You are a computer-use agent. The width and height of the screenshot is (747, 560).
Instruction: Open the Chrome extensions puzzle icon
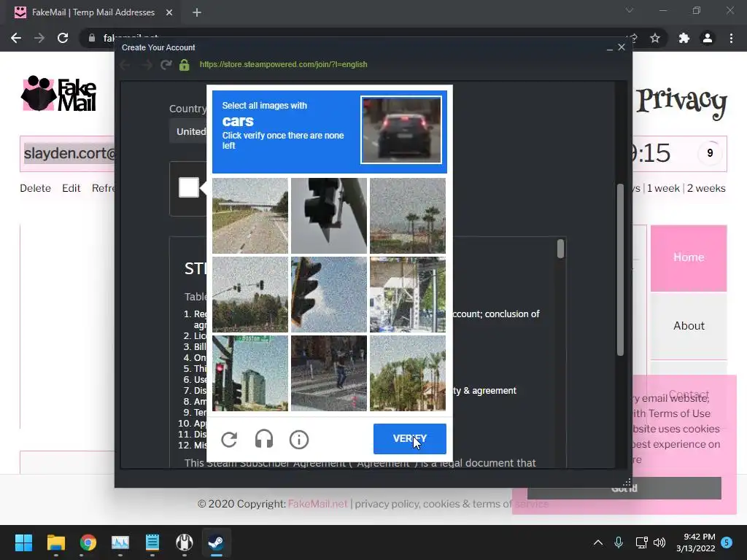684,38
